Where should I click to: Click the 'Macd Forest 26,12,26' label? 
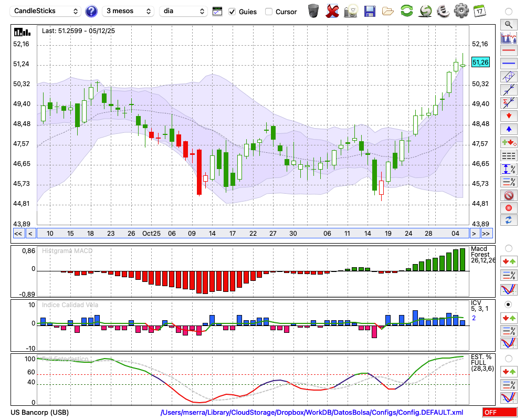pyautogui.click(x=482, y=255)
